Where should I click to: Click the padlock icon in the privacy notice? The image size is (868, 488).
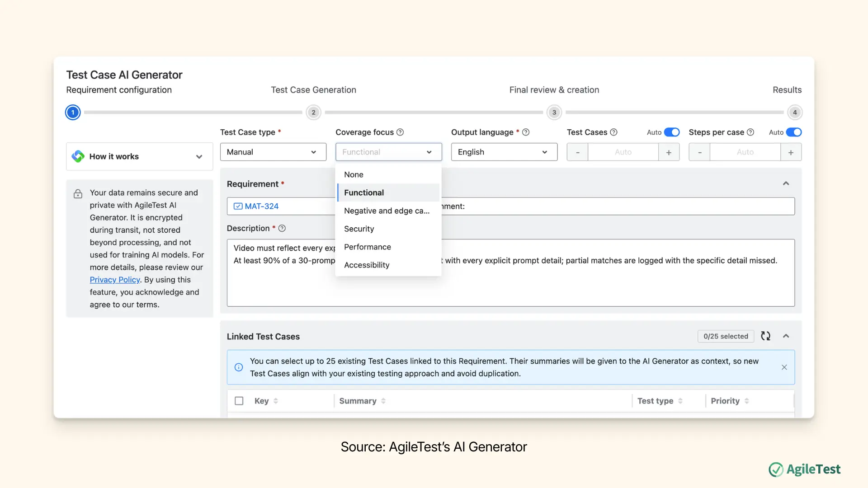click(x=78, y=194)
